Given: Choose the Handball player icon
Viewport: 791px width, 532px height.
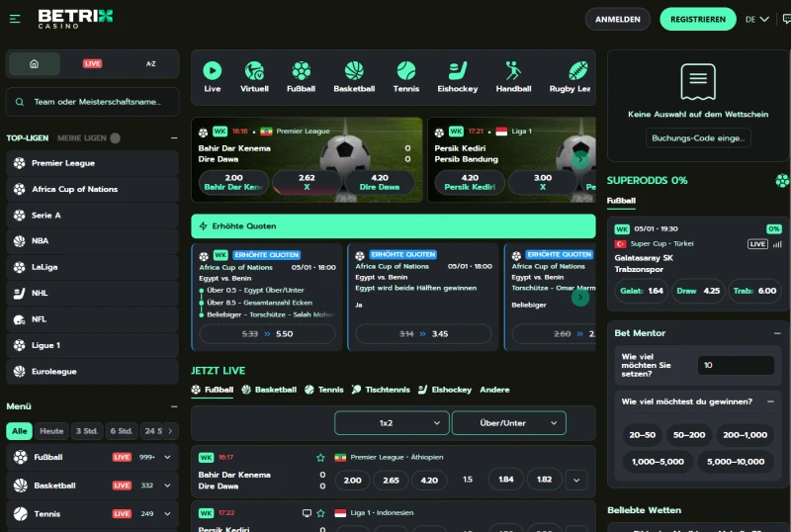Looking at the screenshot, I should pos(513,71).
